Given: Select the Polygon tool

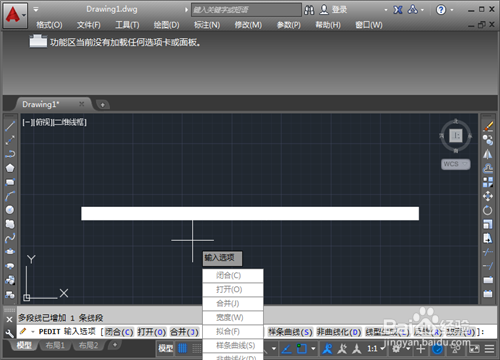Looking at the screenshot, I should tap(10, 168).
